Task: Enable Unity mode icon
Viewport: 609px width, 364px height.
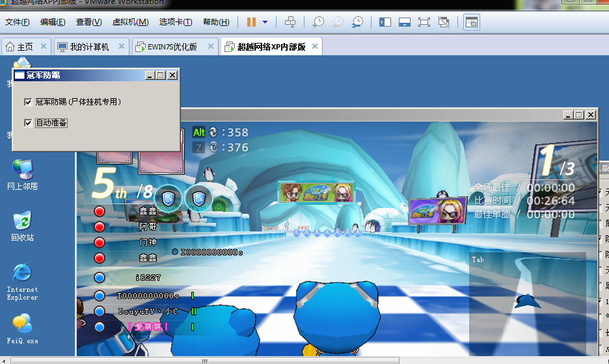Action: (x=444, y=22)
